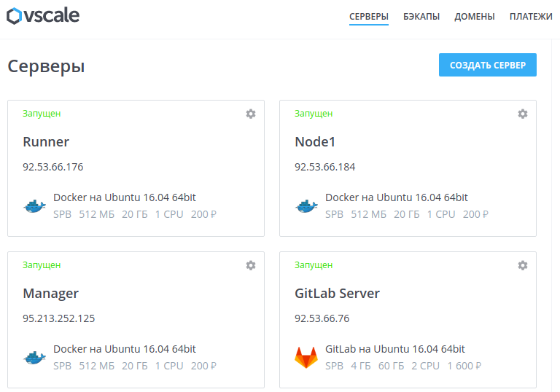Select IP address 92.53.66.184

point(324,167)
